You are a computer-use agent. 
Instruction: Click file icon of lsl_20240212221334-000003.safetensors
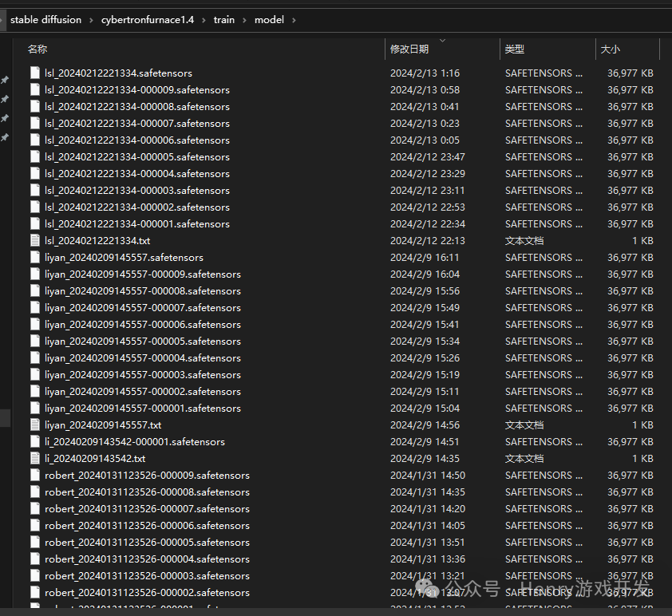coord(34,190)
